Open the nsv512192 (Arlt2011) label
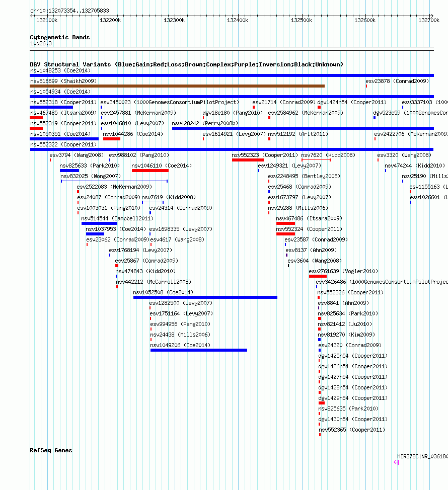The image size is (448, 490). [x=298, y=134]
